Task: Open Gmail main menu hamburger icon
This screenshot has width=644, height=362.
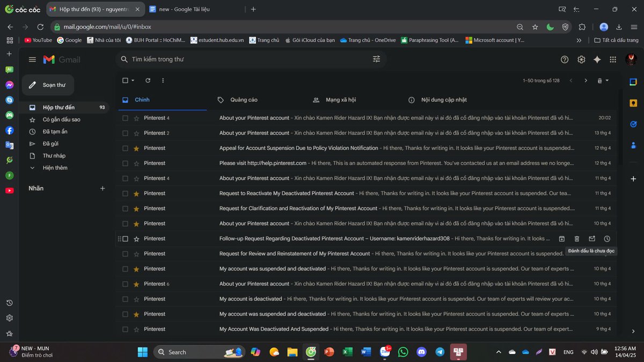Action: point(32,60)
